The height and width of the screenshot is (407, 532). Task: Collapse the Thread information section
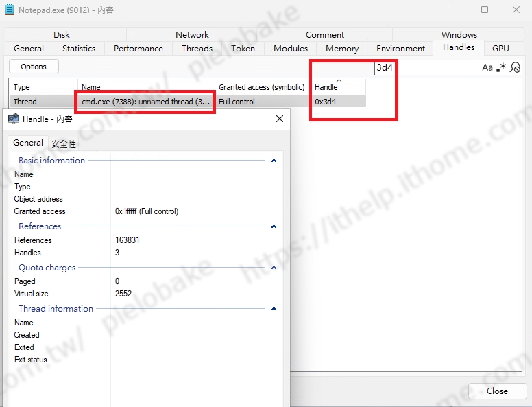[274, 309]
